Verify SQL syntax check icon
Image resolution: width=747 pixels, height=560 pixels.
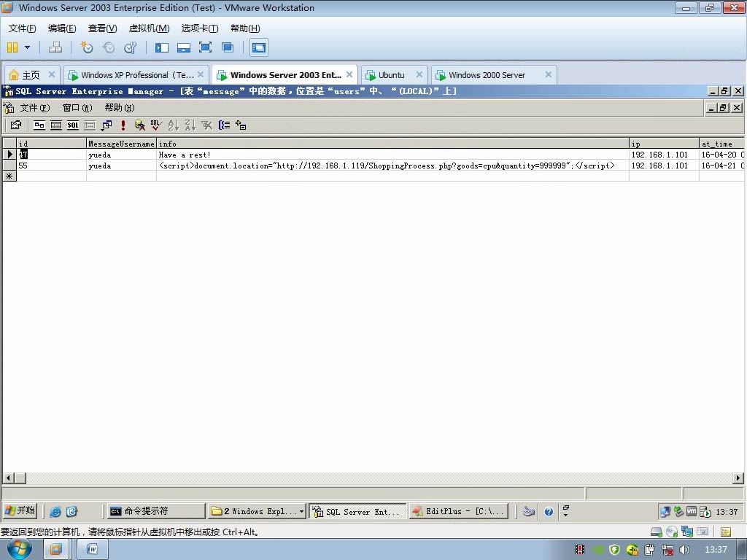[x=156, y=125]
